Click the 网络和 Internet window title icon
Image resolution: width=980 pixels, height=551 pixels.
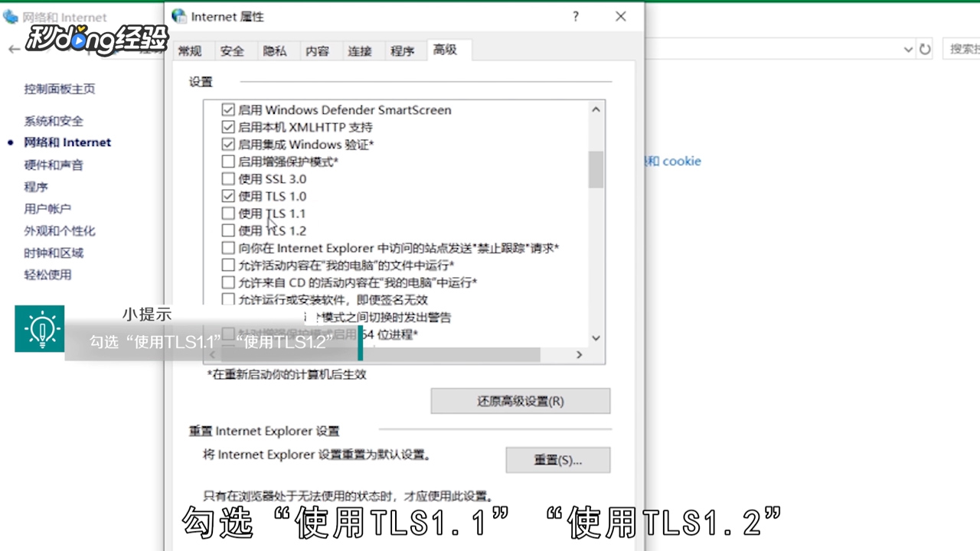click(x=10, y=16)
